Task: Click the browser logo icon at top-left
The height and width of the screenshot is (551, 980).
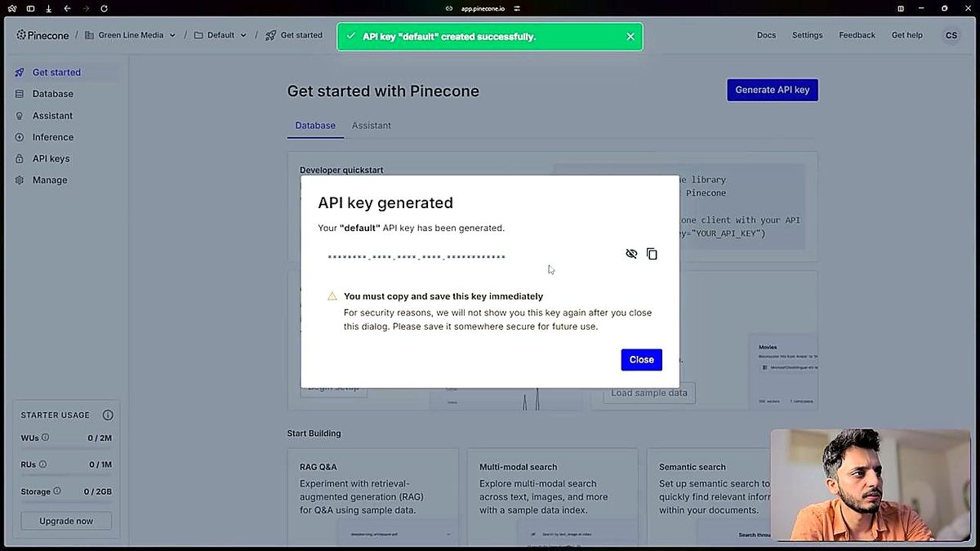Action: pos(11,8)
